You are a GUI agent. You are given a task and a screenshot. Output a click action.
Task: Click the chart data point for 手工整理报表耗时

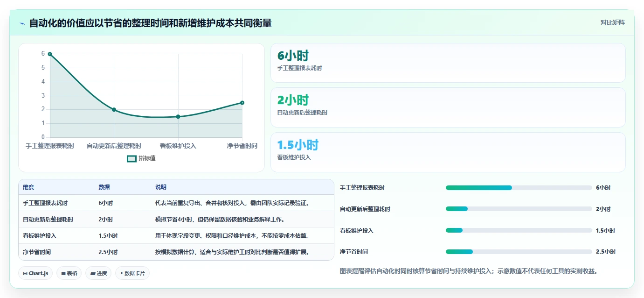50,54
